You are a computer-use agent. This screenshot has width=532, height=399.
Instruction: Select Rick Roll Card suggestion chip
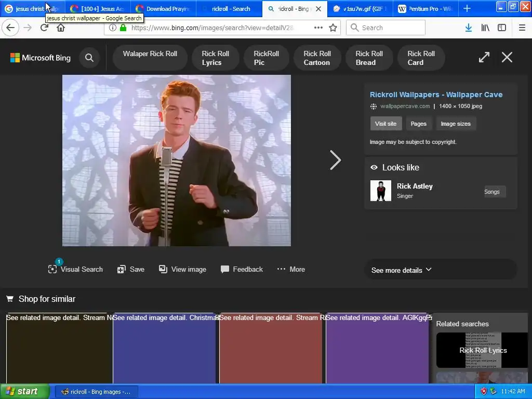[x=421, y=58]
